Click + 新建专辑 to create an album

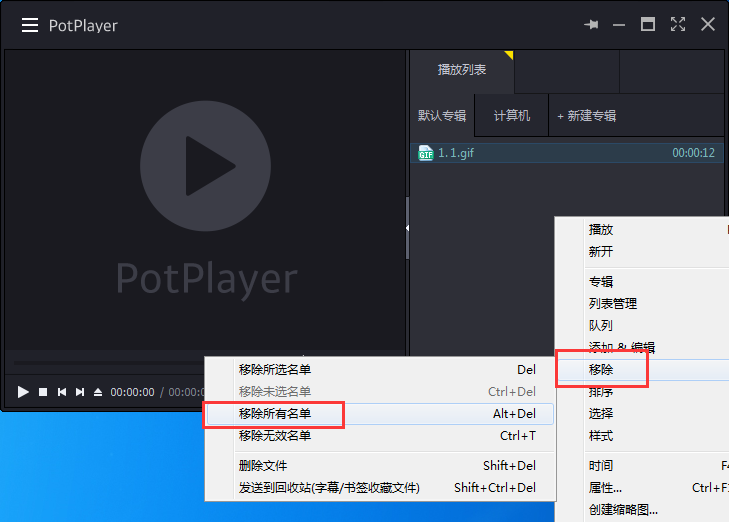(x=587, y=115)
